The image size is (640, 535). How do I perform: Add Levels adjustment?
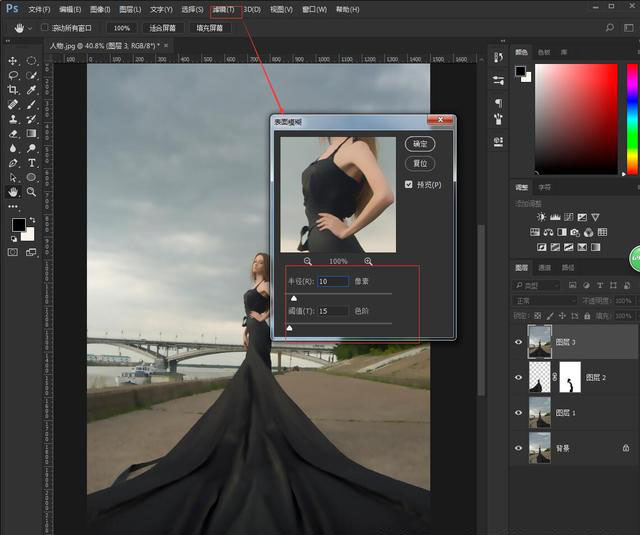pyautogui.click(x=555, y=217)
